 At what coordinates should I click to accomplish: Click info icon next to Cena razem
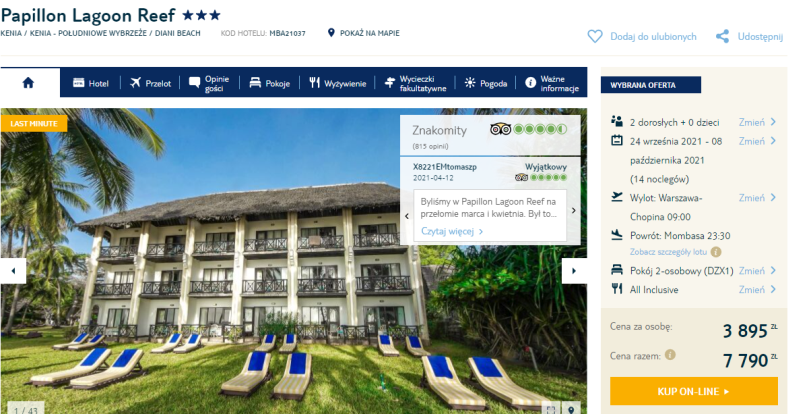pos(670,355)
